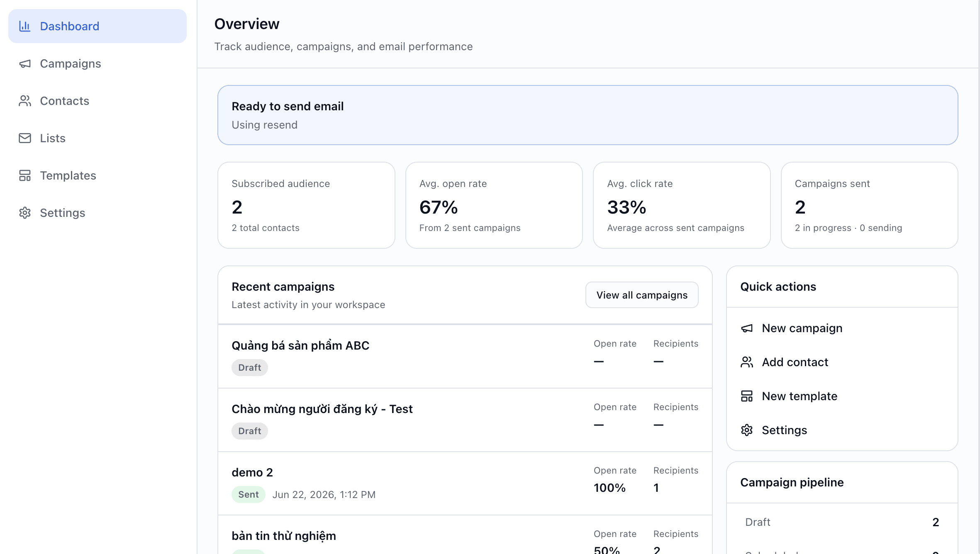Open Templates from the sidebar

(x=98, y=175)
